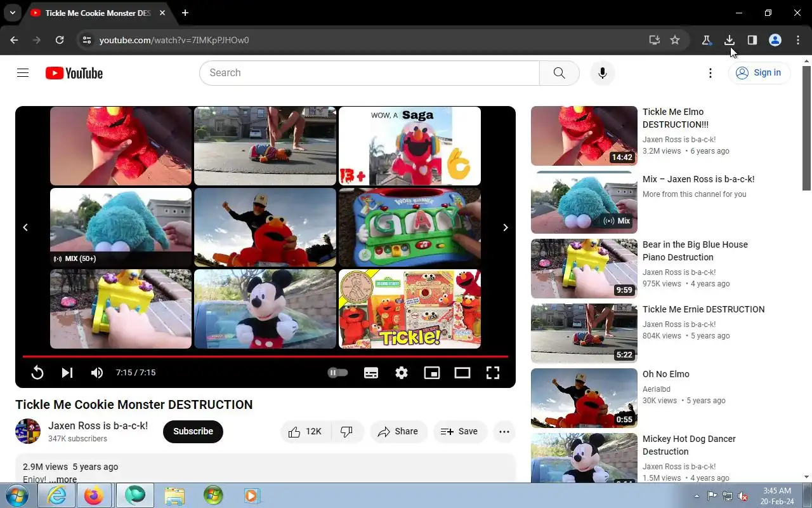Open the Mickey Mouse end-screen thumbnail
This screenshot has width=812, height=508.
coord(265,309)
